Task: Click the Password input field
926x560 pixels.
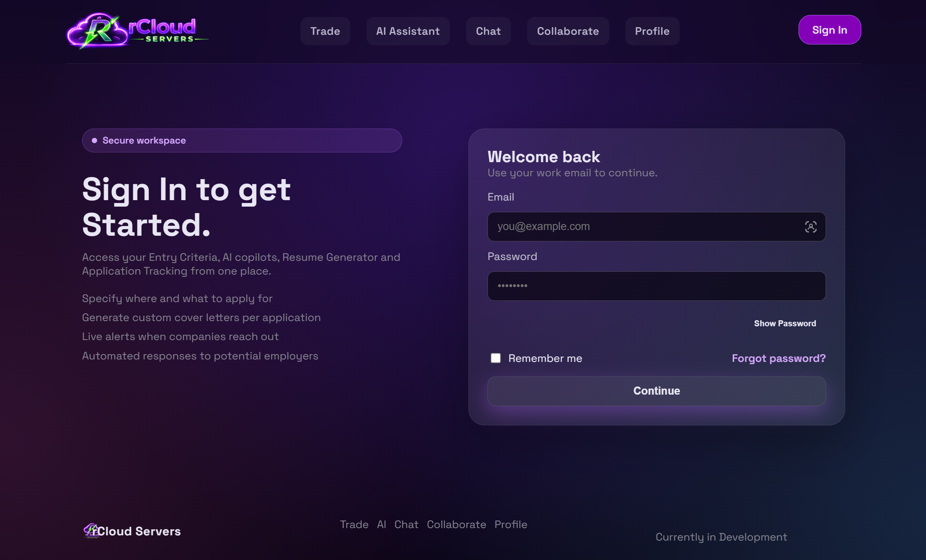Action: (x=655, y=286)
